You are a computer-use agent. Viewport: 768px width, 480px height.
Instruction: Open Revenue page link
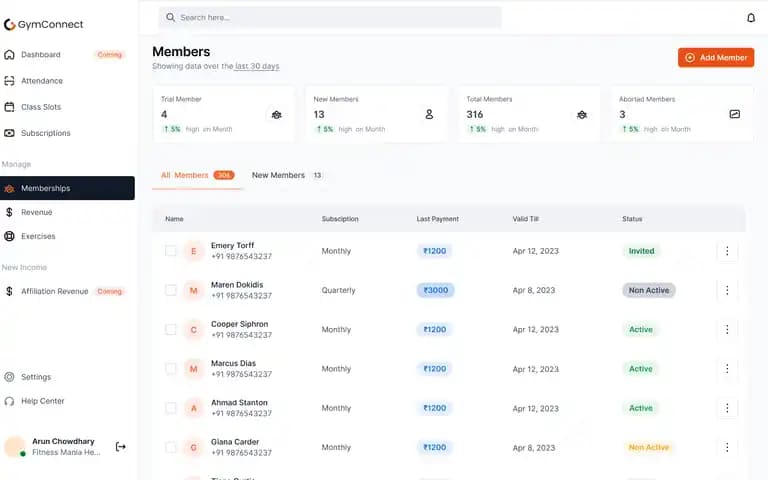37,212
